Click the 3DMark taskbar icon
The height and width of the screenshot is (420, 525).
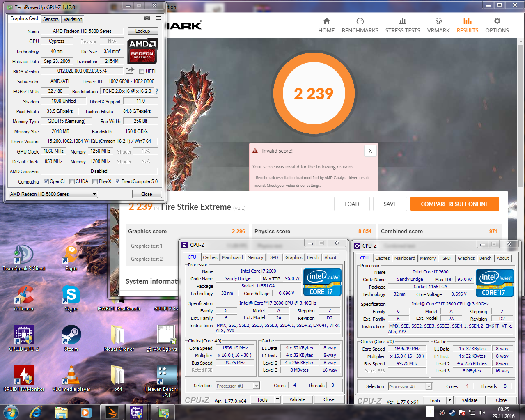pos(111,412)
